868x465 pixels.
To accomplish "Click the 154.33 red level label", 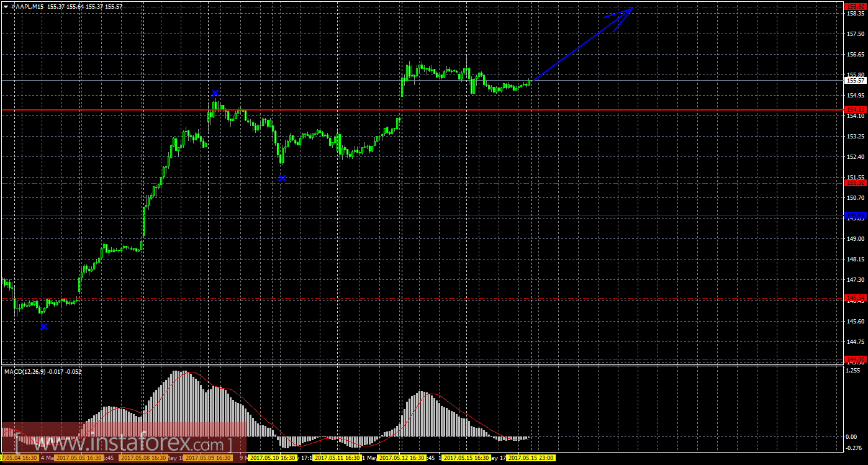I will click(855, 110).
